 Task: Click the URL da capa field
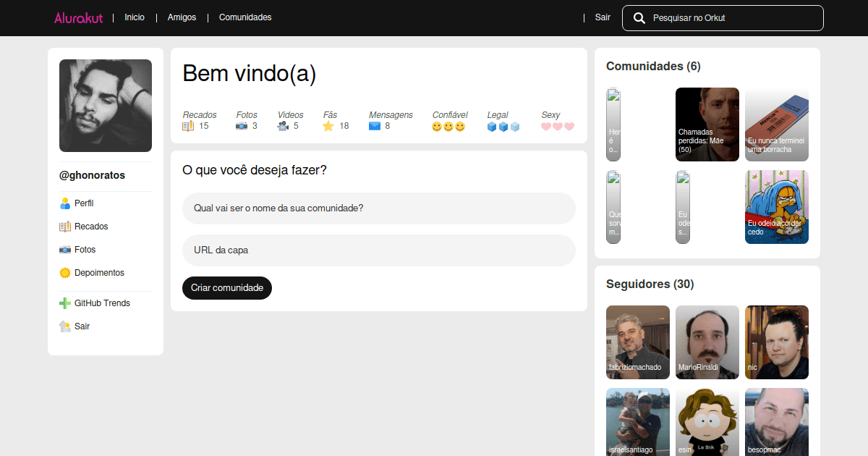379,250
